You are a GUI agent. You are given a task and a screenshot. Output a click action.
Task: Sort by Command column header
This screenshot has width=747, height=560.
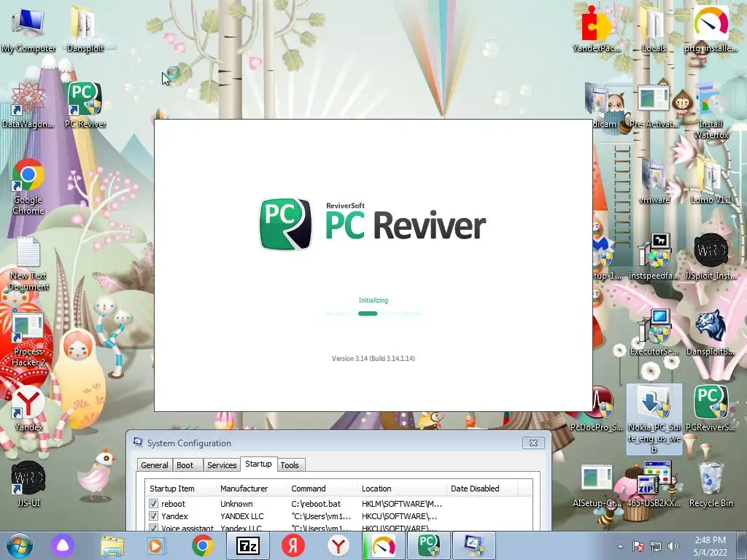322,489
